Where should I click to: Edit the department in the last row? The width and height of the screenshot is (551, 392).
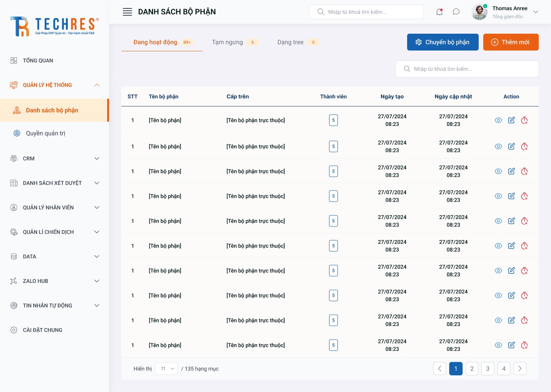tap(511, 345)
